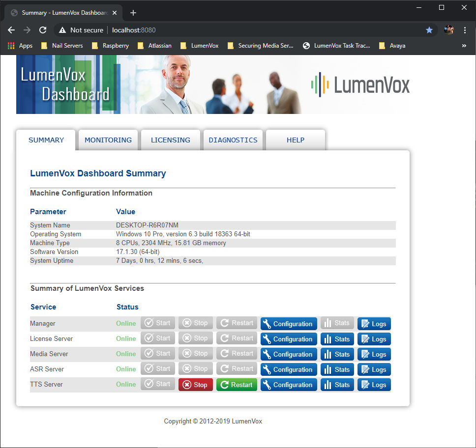The image size is (476, 448).
Task: Open Chrome three-dot menu
Action: [465, 30]
